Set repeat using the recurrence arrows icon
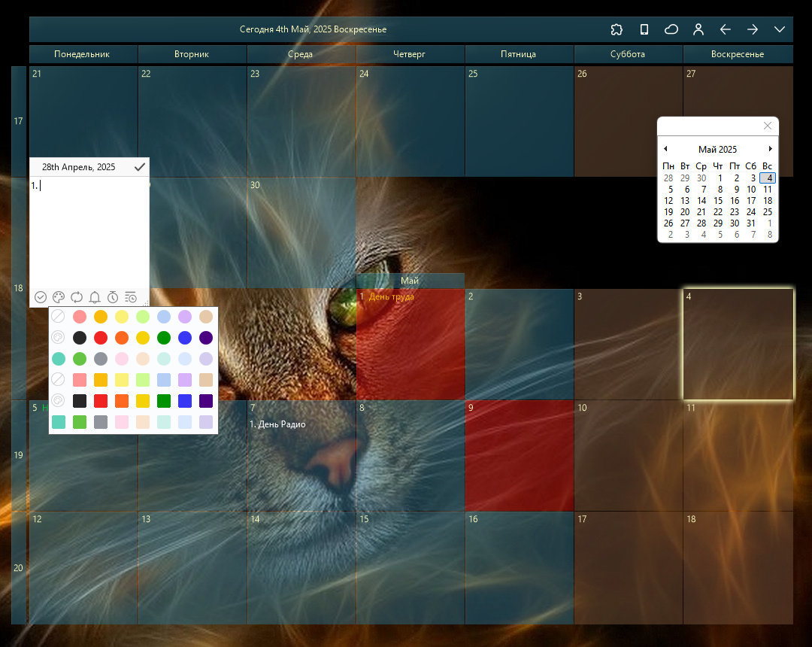The height and width of the screenshot is (647, 812). click(x=77, y=297)
